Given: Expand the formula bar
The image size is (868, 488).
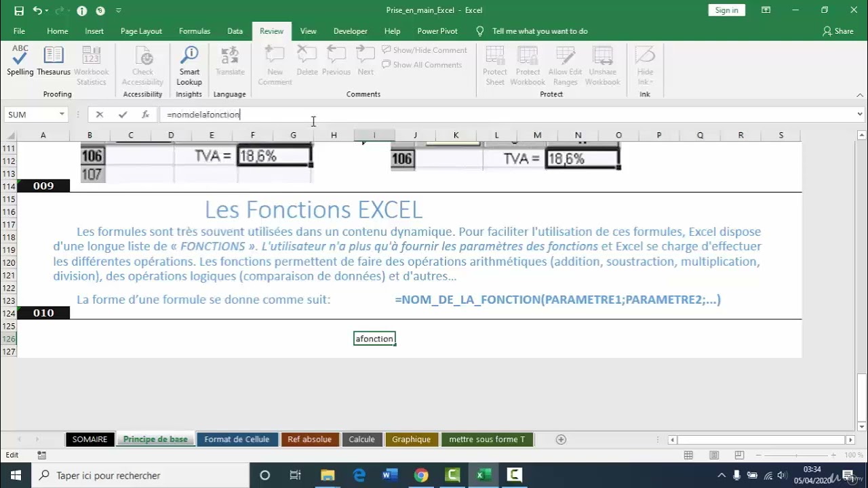Looking at the screenshot, I should [860, 115].
